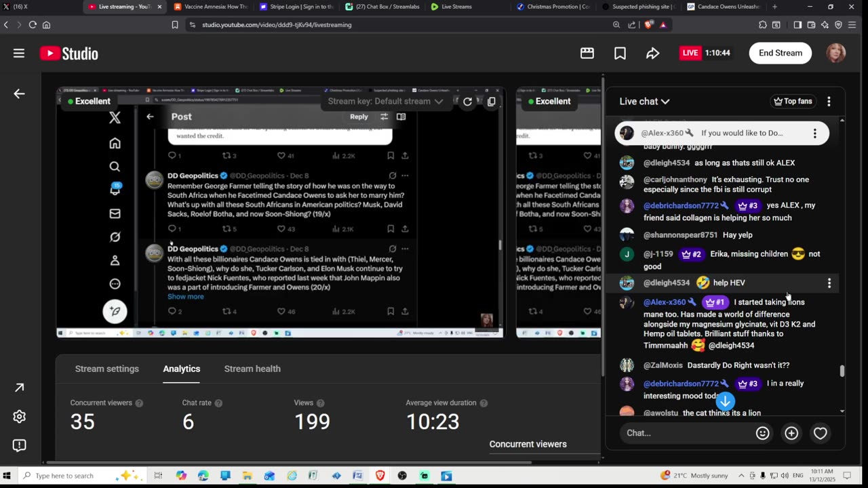Click the Windows taskbar search box
868x488 pixels.
pyautogui.click(x=83, y=476)
